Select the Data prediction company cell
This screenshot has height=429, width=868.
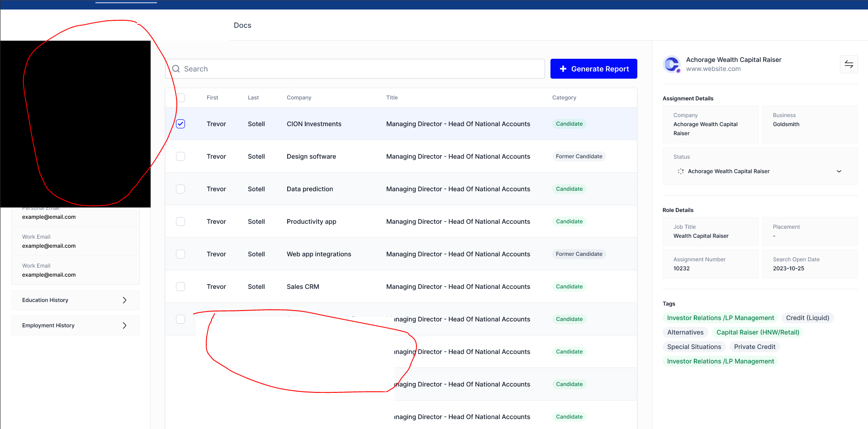point(310,189)
